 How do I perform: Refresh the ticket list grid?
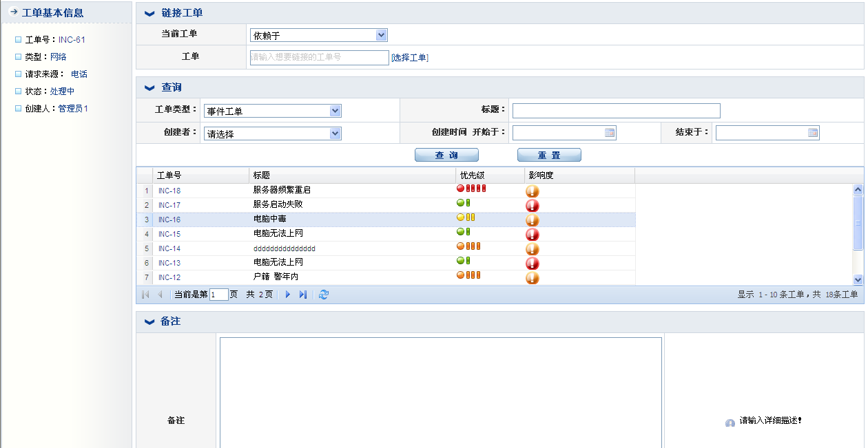[324, 295]
